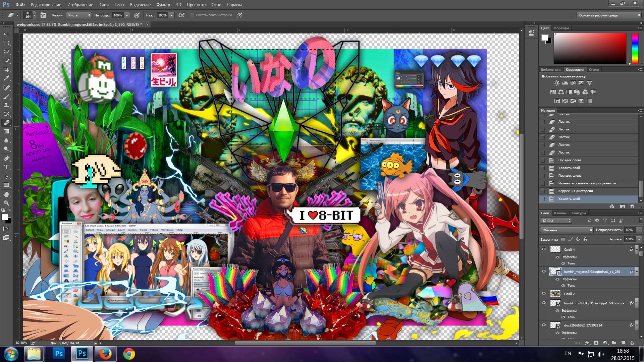Select the Hand tool

pyautogui.click(x=6, y=194)
